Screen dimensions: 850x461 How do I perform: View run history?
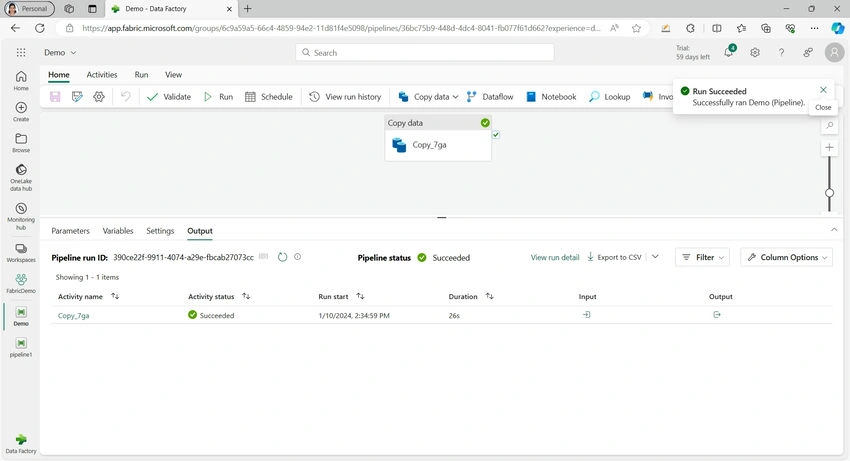[345, 97]
